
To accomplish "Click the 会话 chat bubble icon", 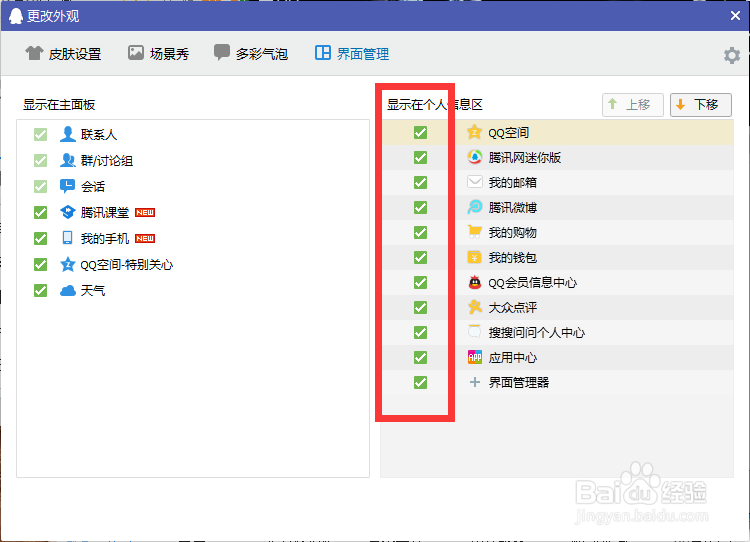I will pyautogui.click(x=67, y=186).
